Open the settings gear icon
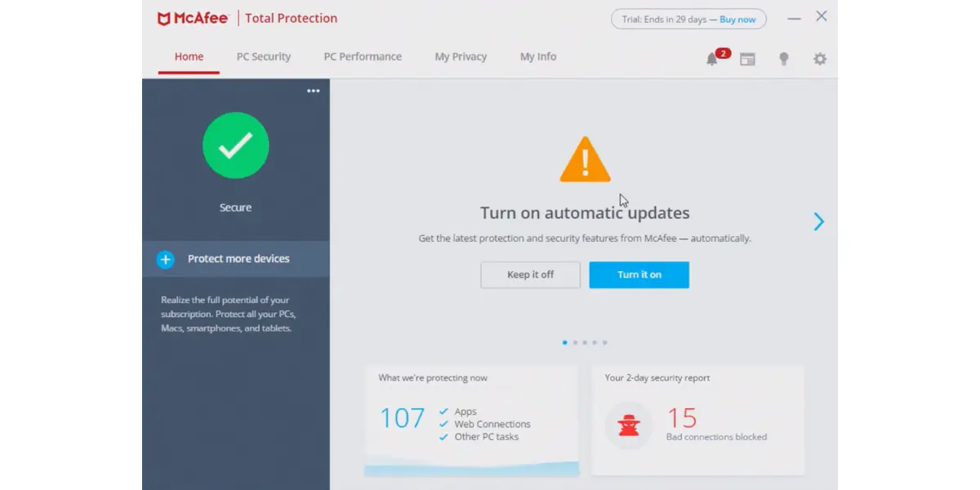Screen dimensions: 980x490 coord(820,59)
